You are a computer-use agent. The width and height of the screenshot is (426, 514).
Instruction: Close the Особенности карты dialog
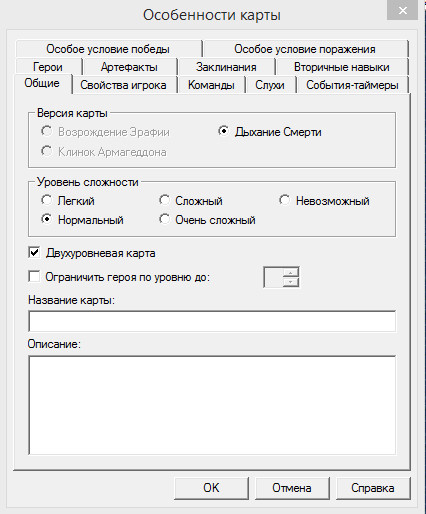[402, 11]
